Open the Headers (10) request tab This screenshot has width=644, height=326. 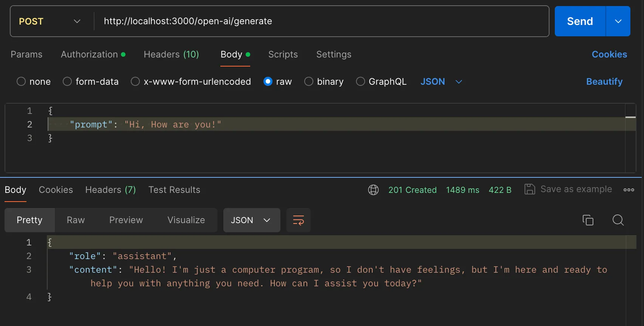coord(171,54)
